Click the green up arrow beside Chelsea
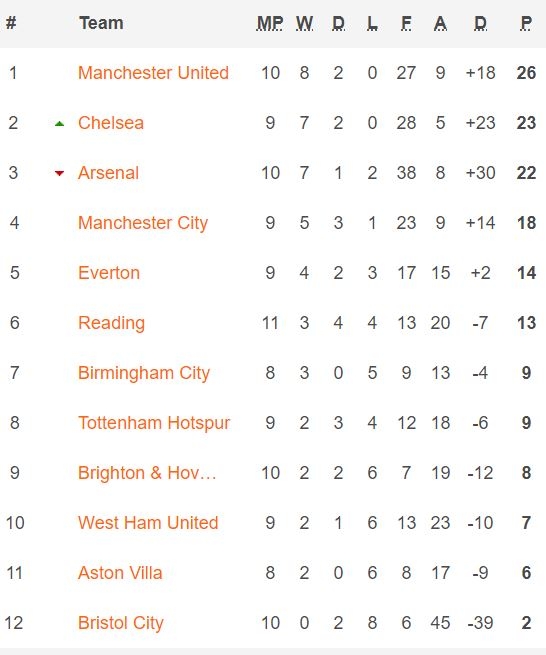Image resolution: width=546 pixels, height=655 pixels. (x=59, y=124)
